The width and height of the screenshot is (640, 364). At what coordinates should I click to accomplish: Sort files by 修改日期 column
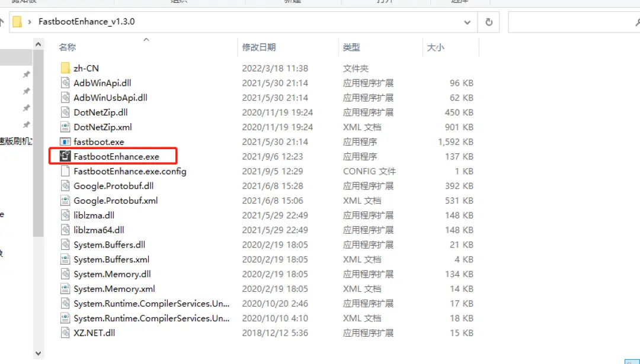point(259,47)
